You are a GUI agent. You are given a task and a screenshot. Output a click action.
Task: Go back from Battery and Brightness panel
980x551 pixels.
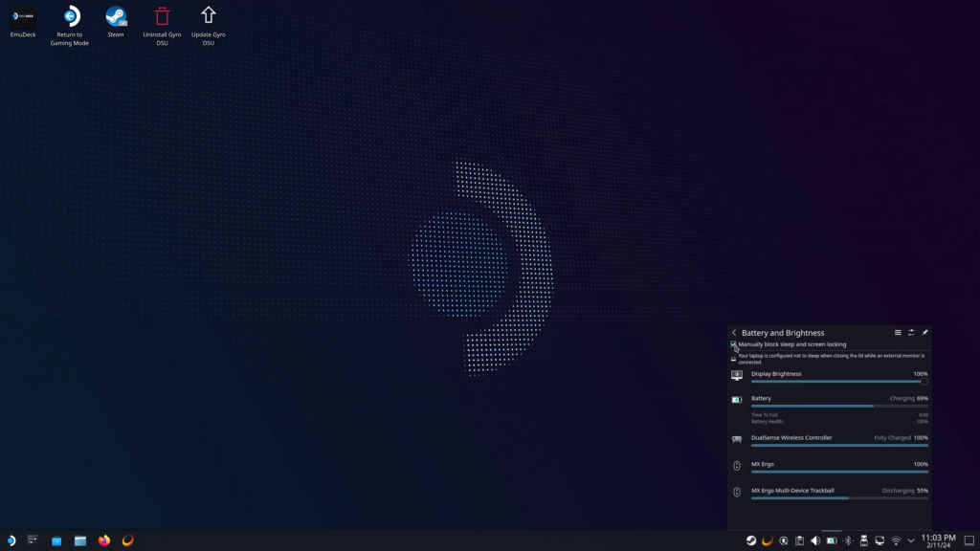click(734, 333)
